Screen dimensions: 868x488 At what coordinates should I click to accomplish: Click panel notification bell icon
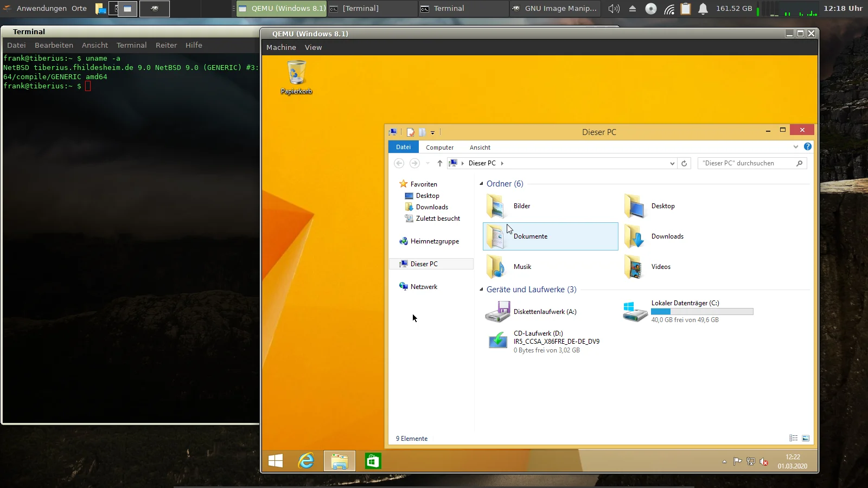click(703, 8)
